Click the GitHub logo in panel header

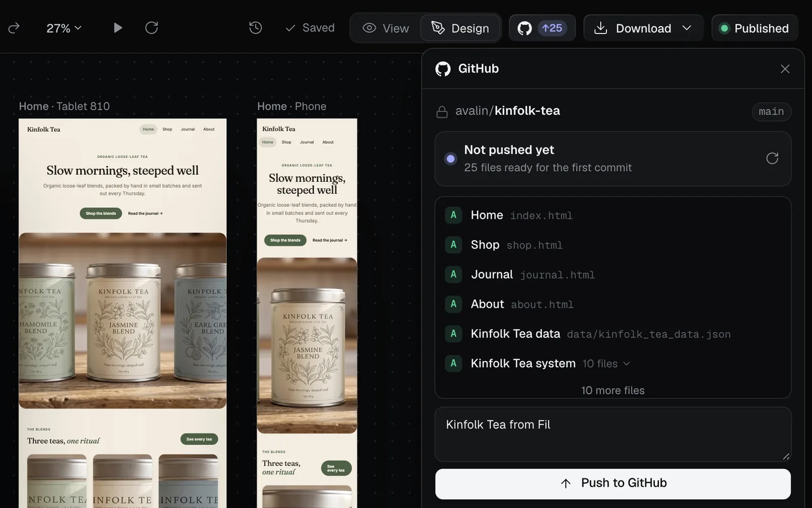coord(443,69)
